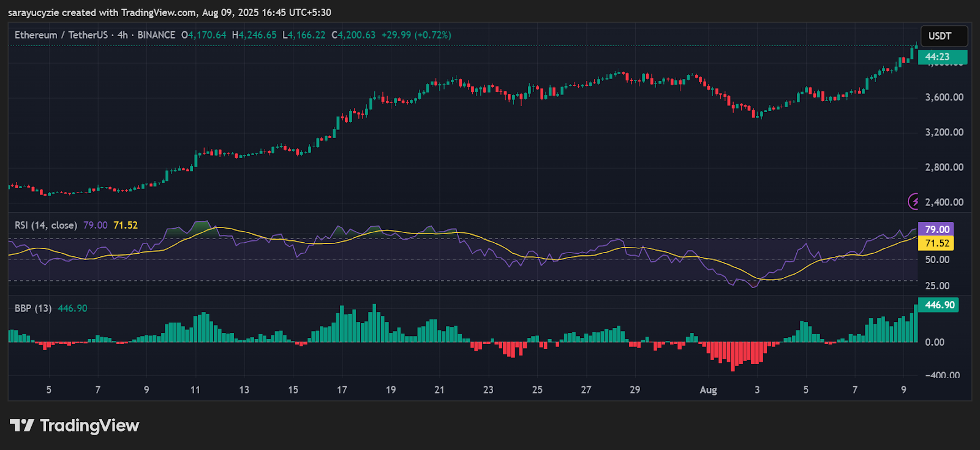Image resolution: width=980 pixels, height=450 pixels.
Task: Click the TradingView wordmark text
Action: [x=89, y=425]
